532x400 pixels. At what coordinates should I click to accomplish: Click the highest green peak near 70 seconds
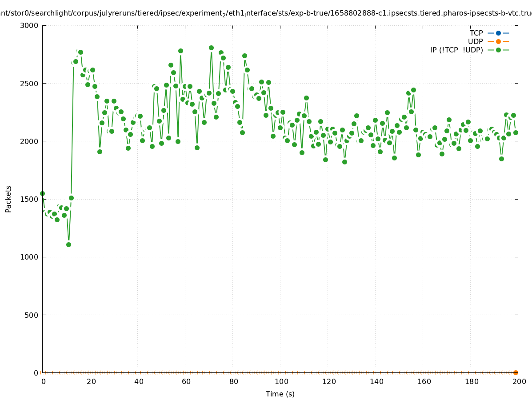tap(211, 48)
